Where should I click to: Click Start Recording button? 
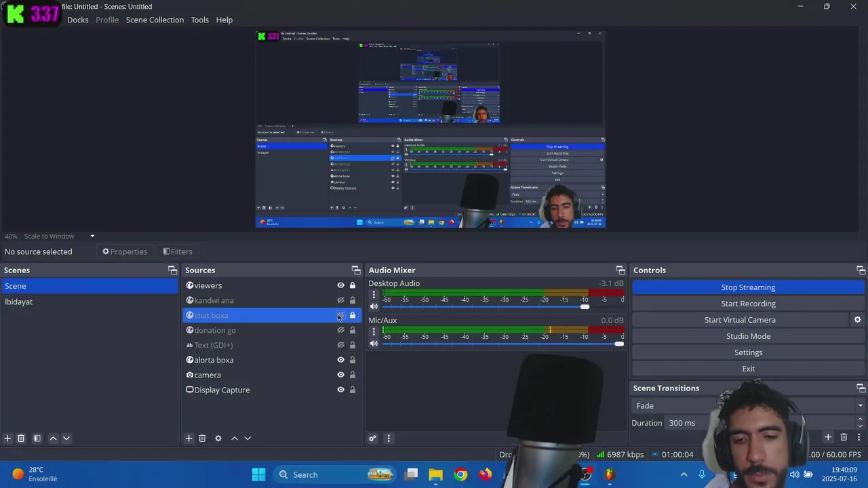point(748,304)
